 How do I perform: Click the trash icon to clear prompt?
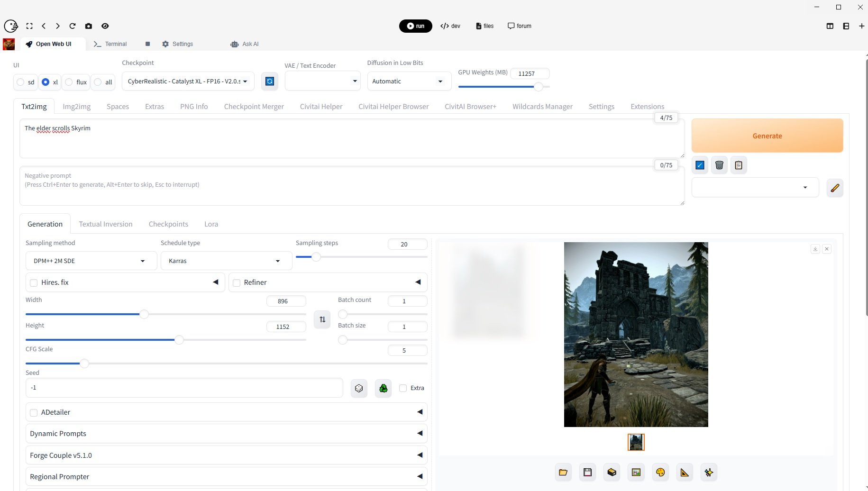click(719, 165)
